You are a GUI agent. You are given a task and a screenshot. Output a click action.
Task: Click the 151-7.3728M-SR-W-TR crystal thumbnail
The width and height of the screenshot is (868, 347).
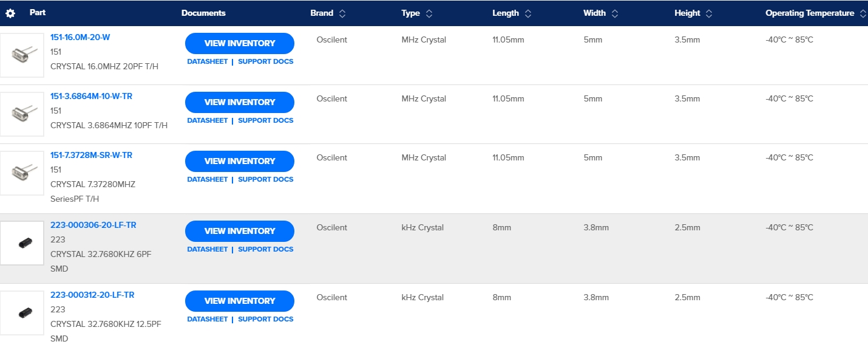click(x=22, y=173)
